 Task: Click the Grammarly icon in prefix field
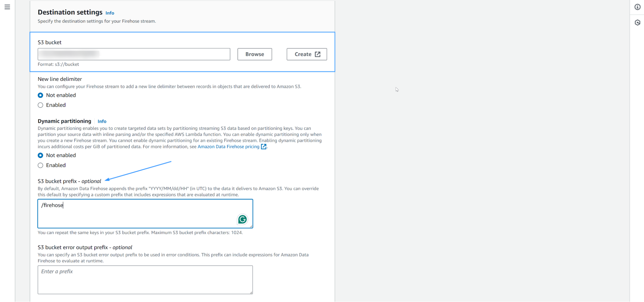click(243, 219)
